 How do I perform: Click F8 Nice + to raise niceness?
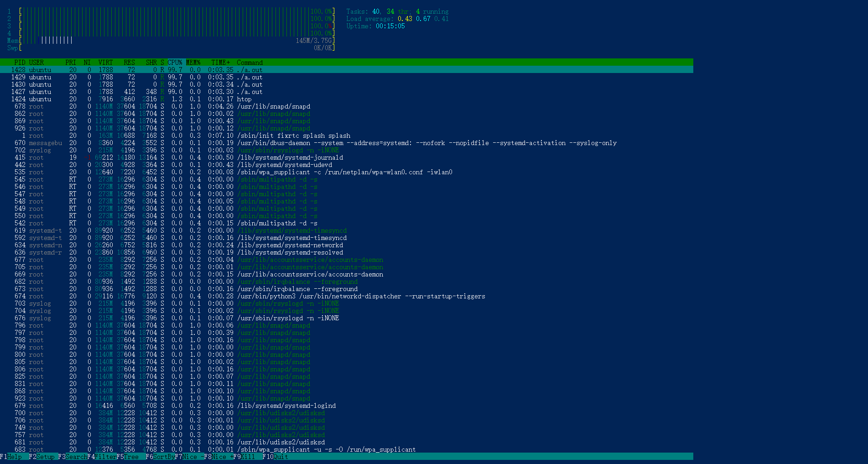219,457
